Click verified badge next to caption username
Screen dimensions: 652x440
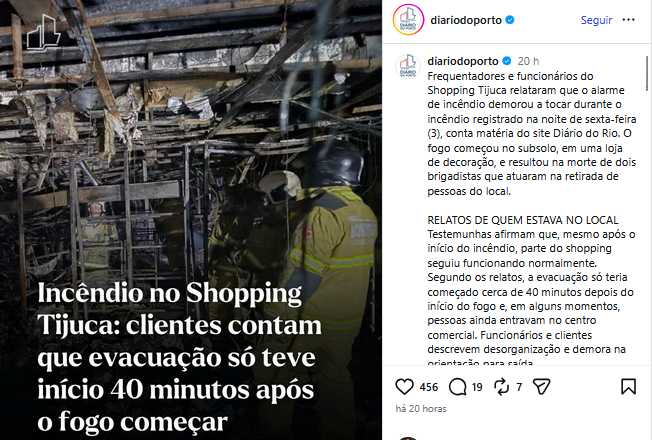(506, 61)
